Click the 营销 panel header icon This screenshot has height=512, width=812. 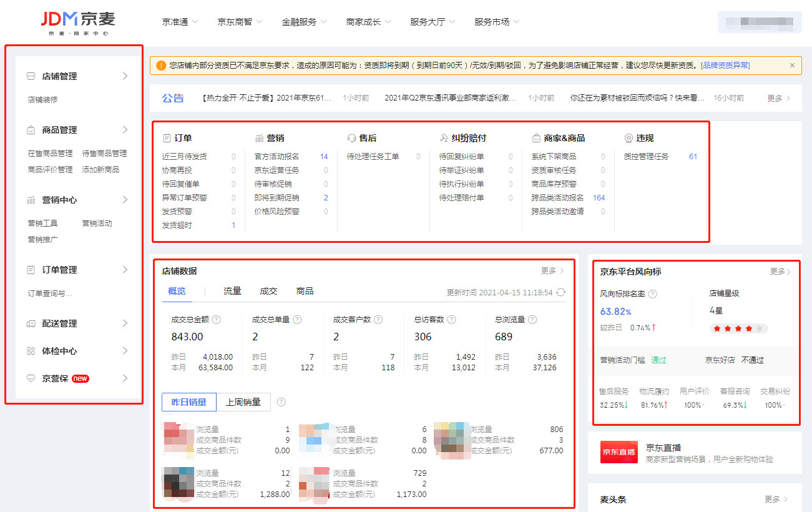(x=259, y=138)
